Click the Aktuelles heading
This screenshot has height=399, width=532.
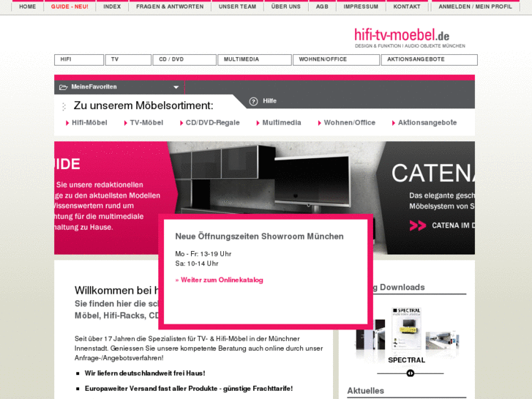click(365, 391)
